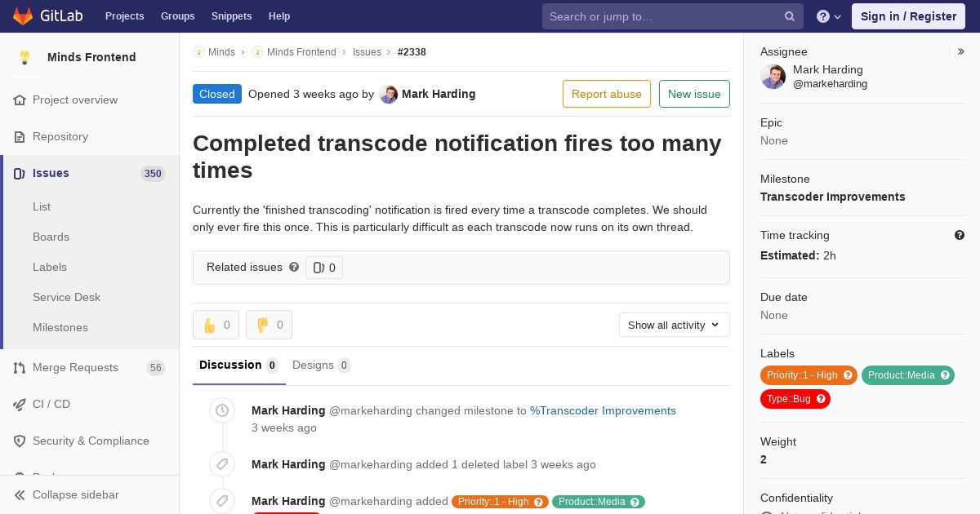Add thumbs down reaction

(269, 325)
